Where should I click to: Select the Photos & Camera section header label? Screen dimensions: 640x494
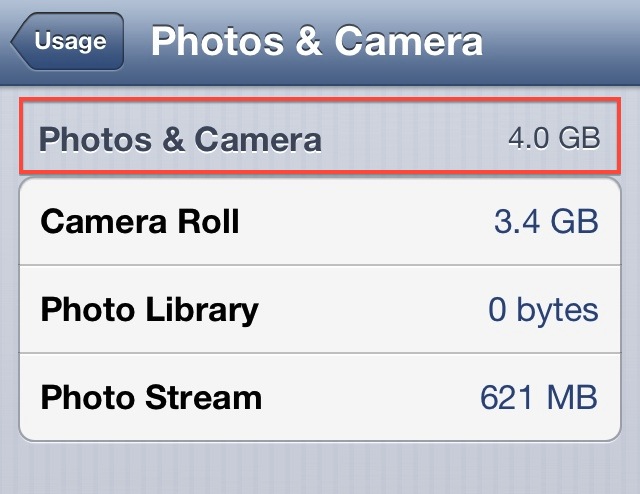click(180, 139)
